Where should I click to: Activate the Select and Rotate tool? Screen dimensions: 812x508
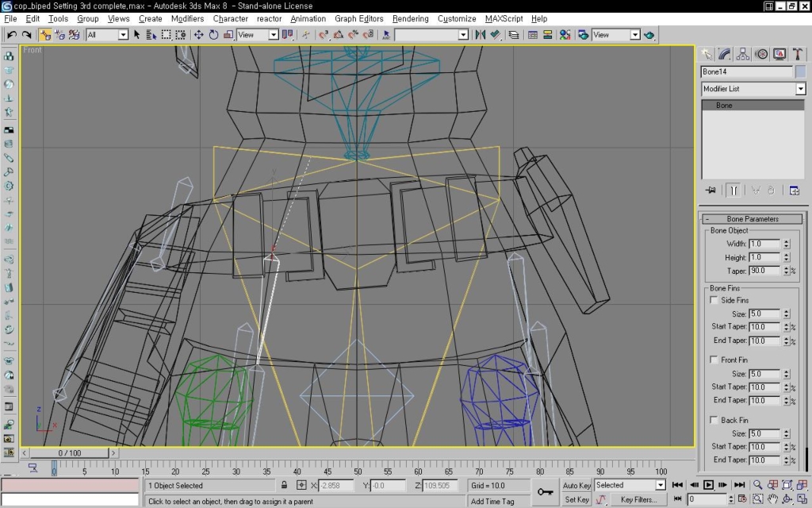pyautogui.click(x=213, y=35)
